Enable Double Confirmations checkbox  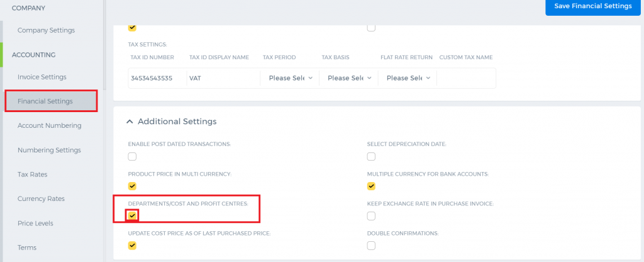point(371,246)
